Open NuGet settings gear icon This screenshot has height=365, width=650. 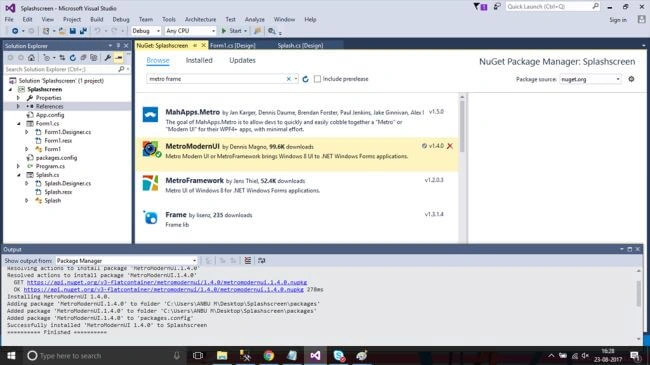point(631,79)
